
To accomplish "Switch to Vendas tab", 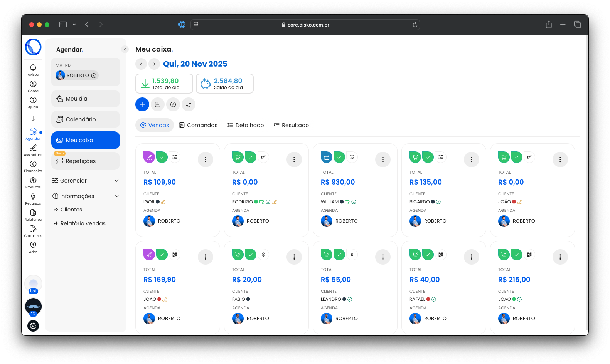I will pyautogui.click(x=155, y=125).
